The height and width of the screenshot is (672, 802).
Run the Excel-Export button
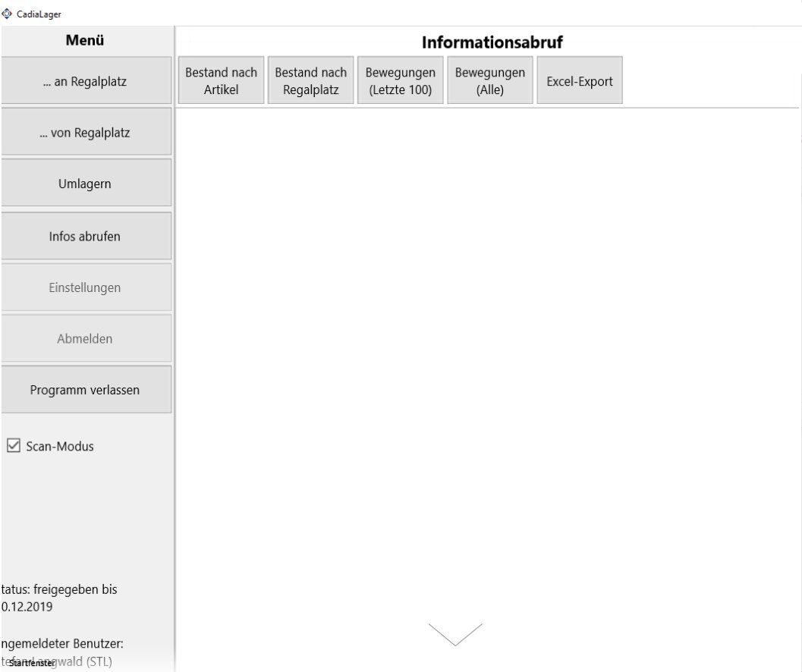click(x=580, y=81)
